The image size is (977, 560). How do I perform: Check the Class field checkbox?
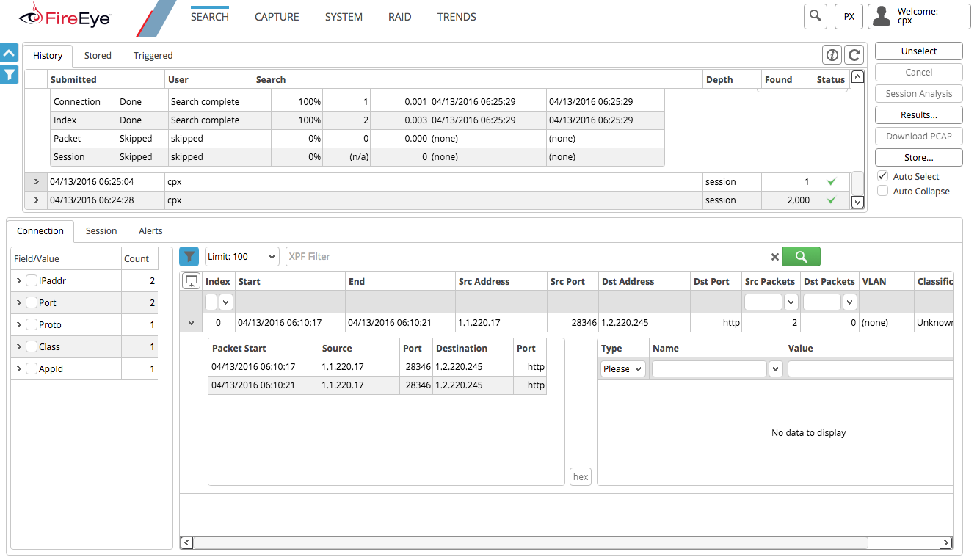click(x=32, y=346)
